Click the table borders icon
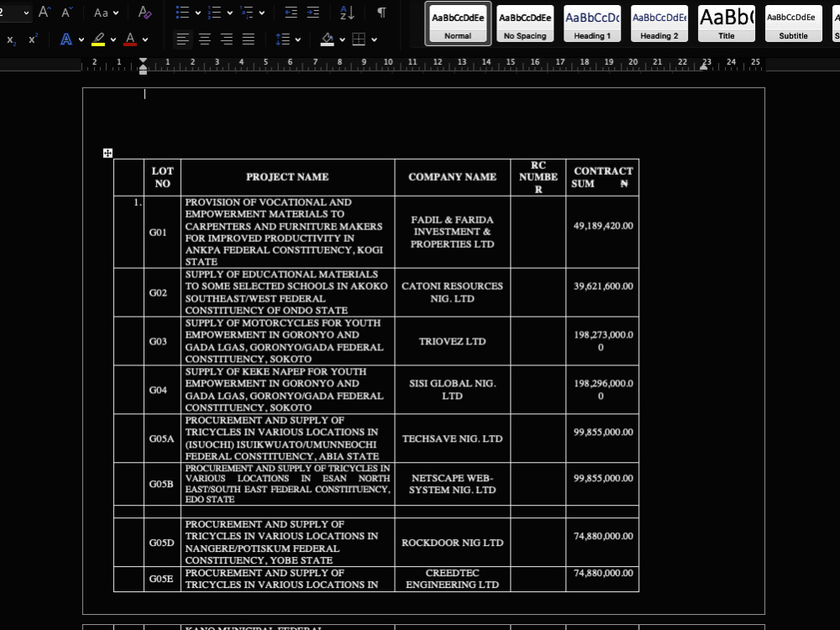The width and height of the screenshot is (840, 630). [359, 39]
